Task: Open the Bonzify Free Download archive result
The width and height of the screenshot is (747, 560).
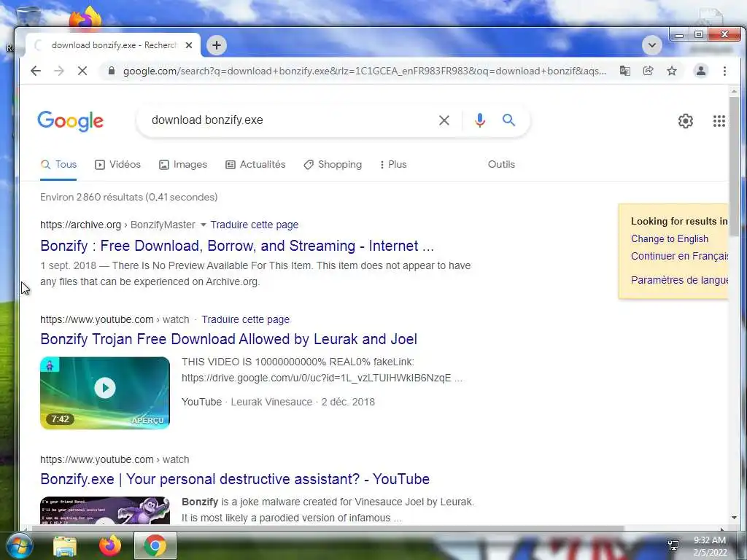Action: (x=237, y=246)
